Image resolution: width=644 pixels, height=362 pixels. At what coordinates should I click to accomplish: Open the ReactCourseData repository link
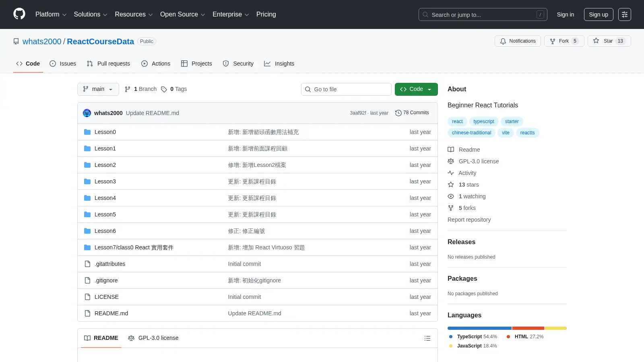[100, 41]
